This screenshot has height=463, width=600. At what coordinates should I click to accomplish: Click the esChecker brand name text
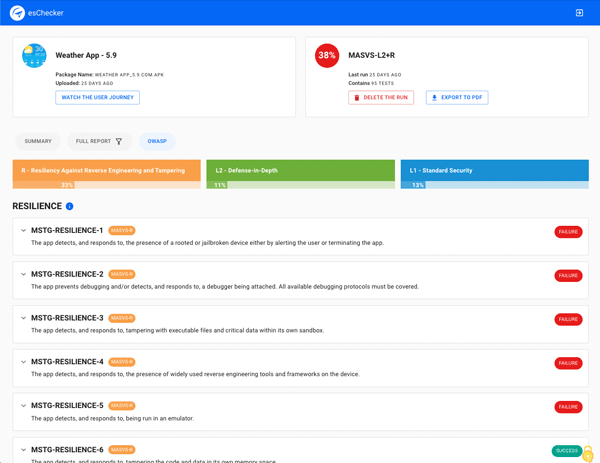click(x=46, y=13)
